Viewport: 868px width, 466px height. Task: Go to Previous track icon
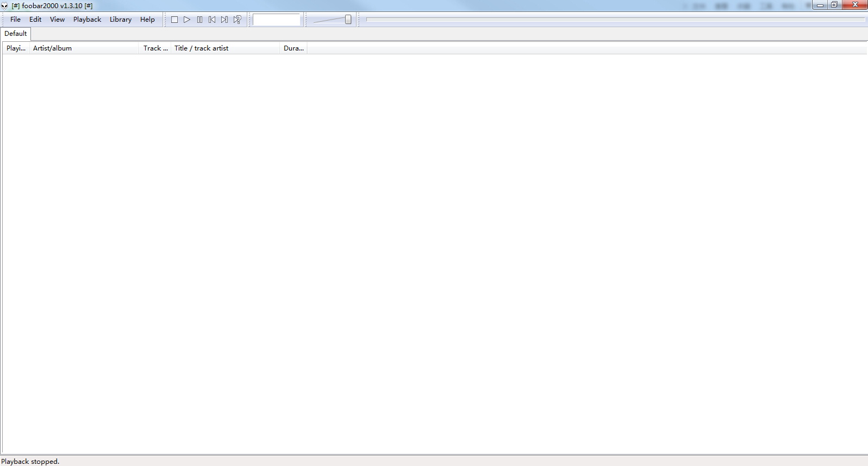point(212,20)
